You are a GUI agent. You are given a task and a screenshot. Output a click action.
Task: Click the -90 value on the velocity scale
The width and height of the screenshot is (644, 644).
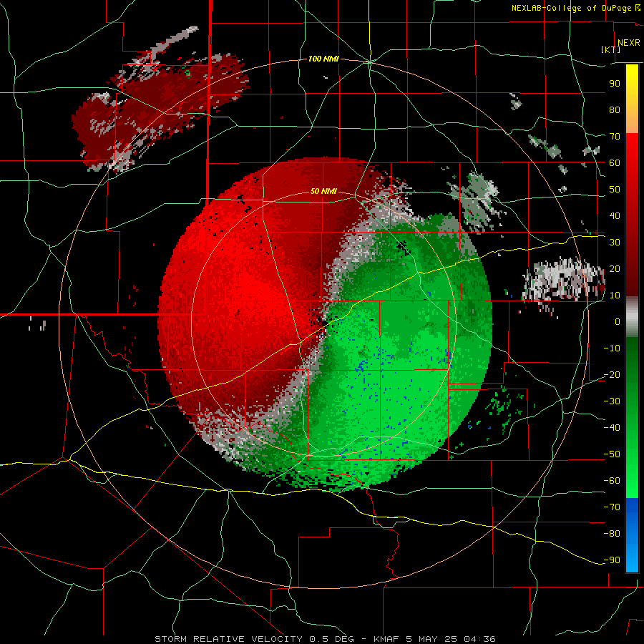coord(612,560)
